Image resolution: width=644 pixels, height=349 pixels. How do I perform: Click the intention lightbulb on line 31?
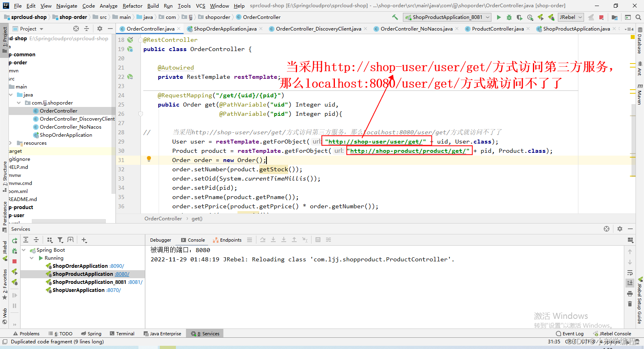[149, 159]
